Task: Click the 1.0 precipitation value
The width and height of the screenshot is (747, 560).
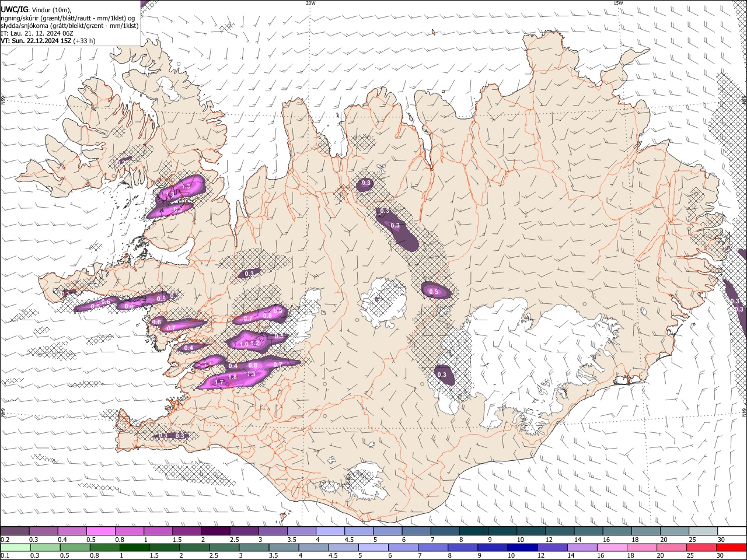Action: [x=244, y=344]
